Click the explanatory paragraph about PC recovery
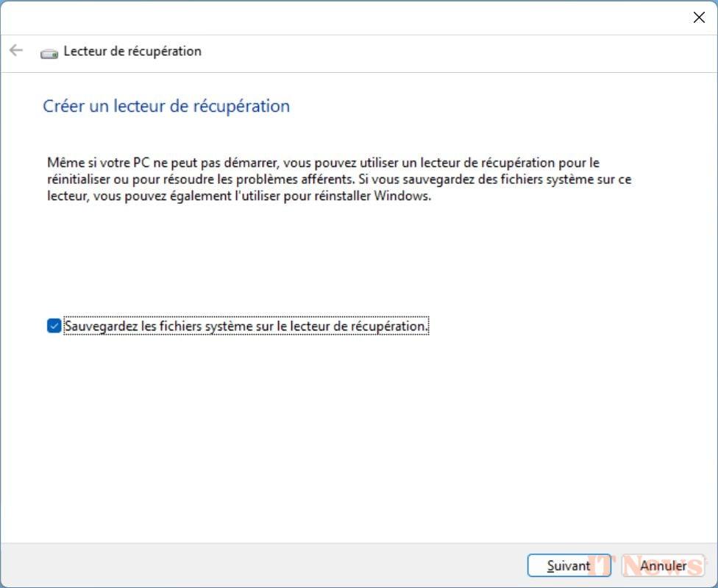Viewport: 718px width, 588px height. click(x=338, y=179)
